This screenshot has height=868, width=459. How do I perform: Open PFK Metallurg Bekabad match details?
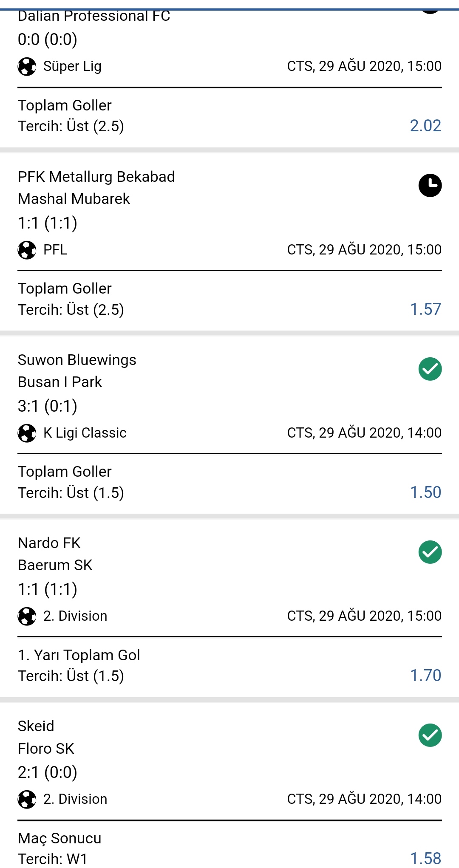coord(96,177)
